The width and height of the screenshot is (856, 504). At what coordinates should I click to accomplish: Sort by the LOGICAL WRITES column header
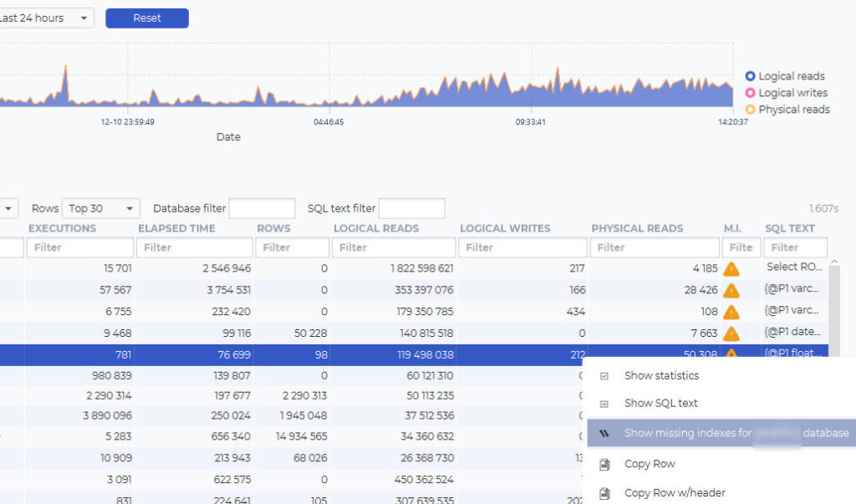point(505,228)
